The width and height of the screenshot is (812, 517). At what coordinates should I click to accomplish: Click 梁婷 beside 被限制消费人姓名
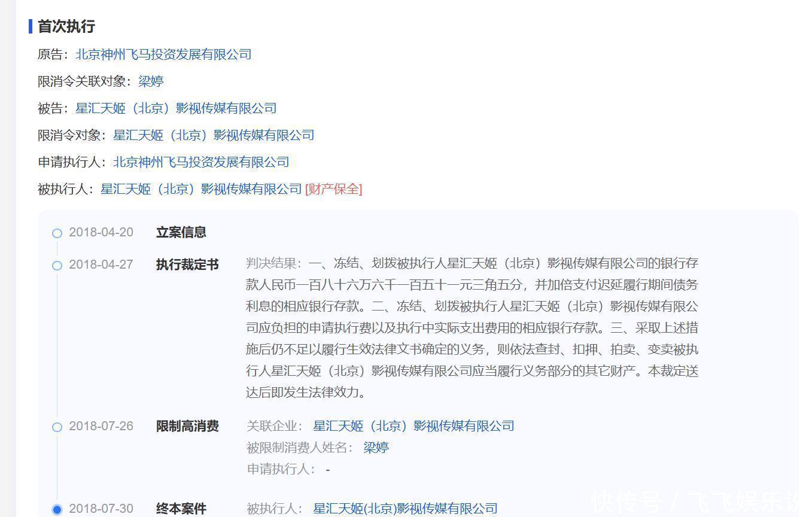(376, 448)
